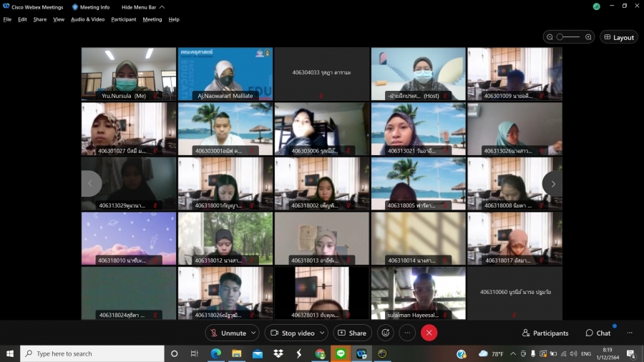Image resolution: width=644 pixels, height=362 pixels.
Task: Click Meeting Info button
Action: tap(91, 7)
